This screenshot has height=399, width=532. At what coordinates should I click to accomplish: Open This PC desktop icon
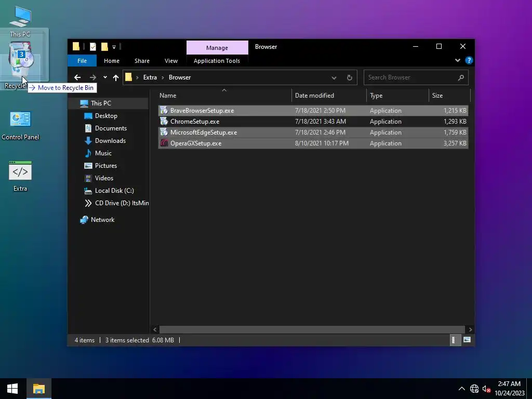(20, 21)
